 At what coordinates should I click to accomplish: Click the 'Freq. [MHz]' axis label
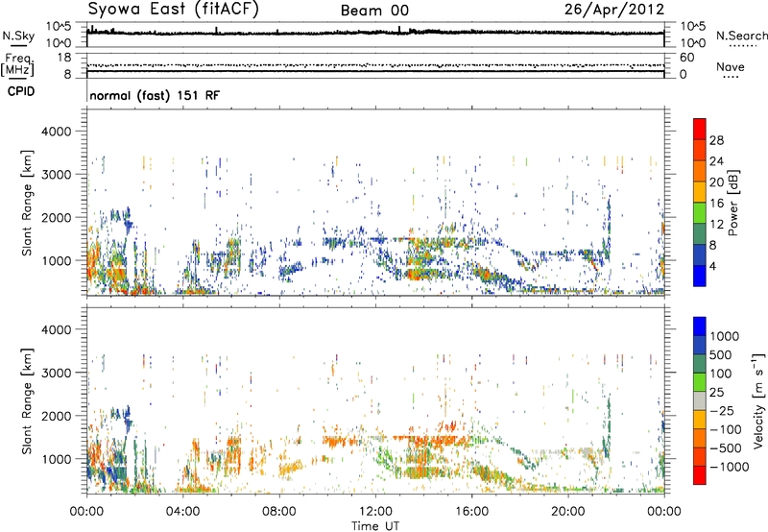tap(17, 65)
